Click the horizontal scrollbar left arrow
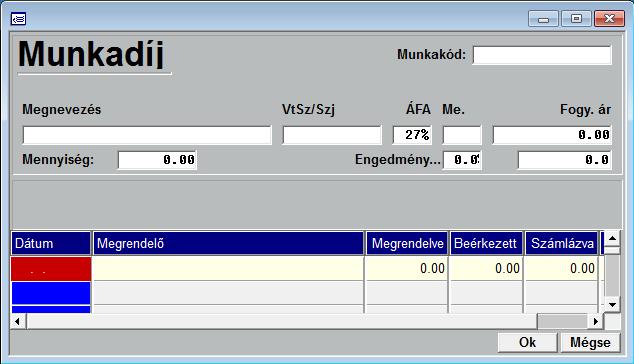The width and height of the screenshot is (634, 364). (x=18, y=322)
